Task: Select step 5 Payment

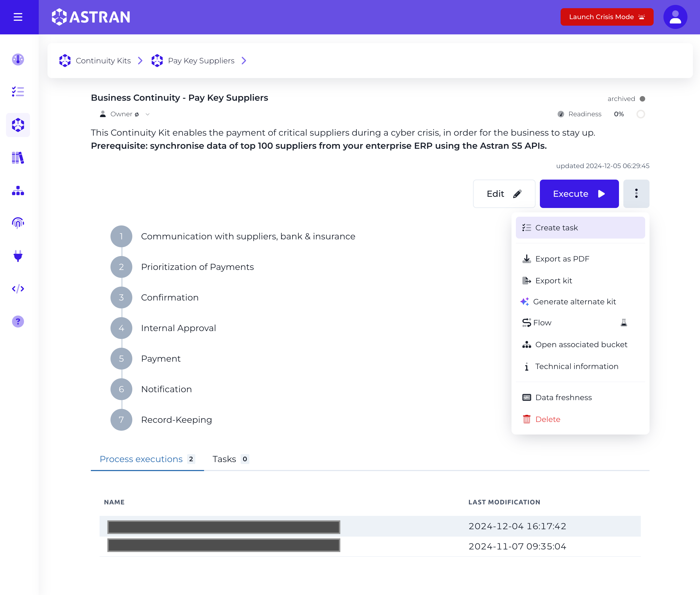Action: point(145,359)
